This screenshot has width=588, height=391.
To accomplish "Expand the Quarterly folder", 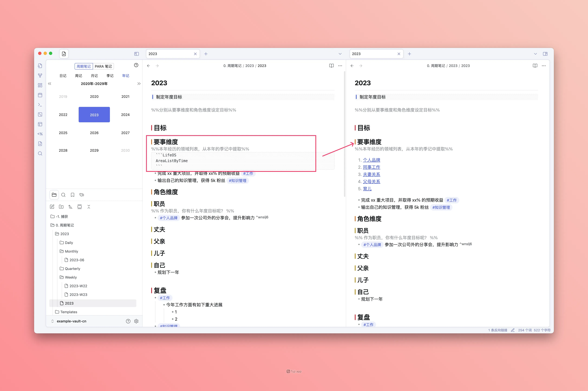I will [x=72, y=269].
